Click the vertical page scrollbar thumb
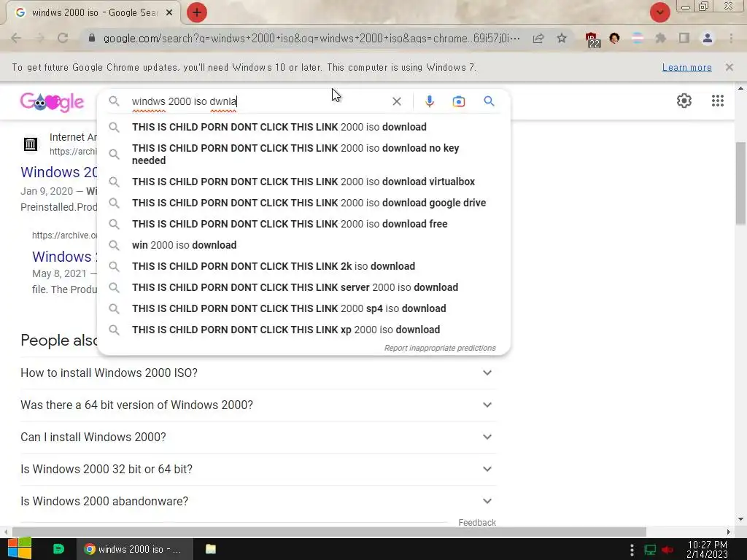Image resolution: width=747 pixels, height=560 pixels. [741, 183]
